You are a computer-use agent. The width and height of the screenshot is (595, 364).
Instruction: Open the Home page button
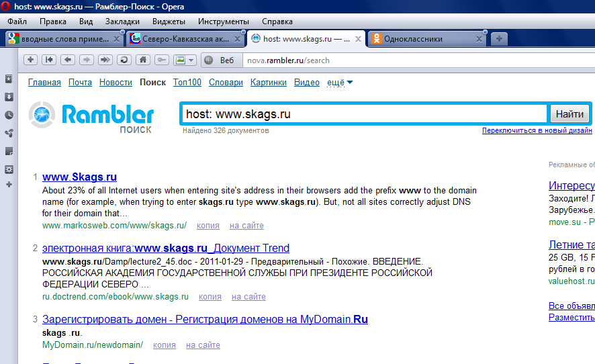click(x=142, y=60)
